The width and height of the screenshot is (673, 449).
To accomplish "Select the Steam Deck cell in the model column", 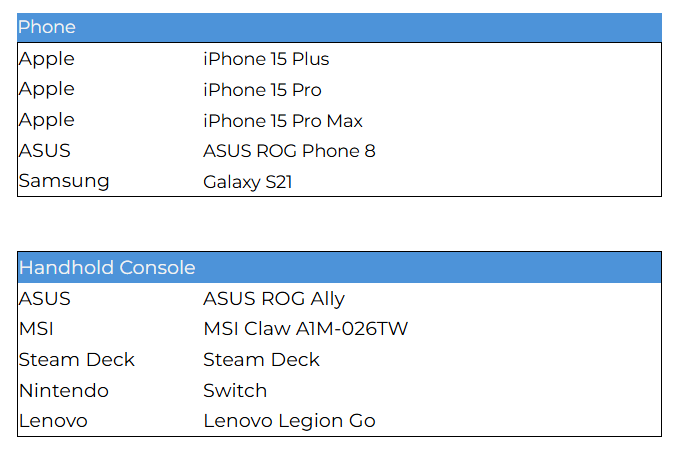I will click(x=261, y=359).
